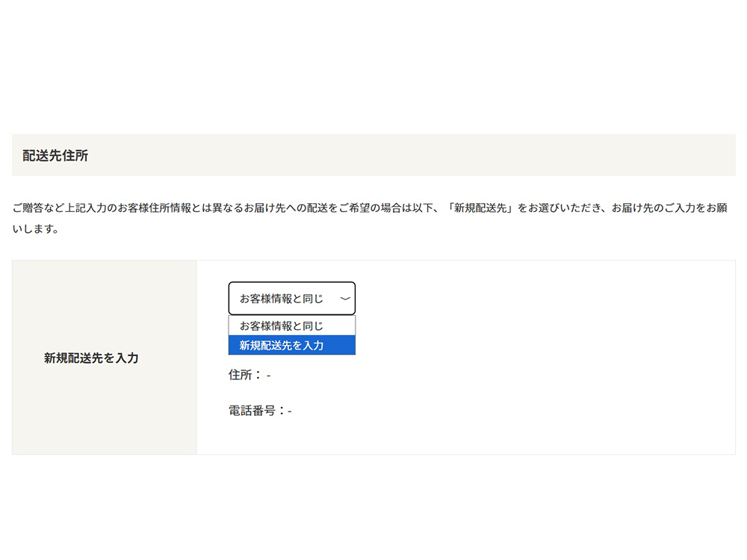Click the '配送先住所' section heading
This screenshot has width=747, height=560.
(55, 156)
